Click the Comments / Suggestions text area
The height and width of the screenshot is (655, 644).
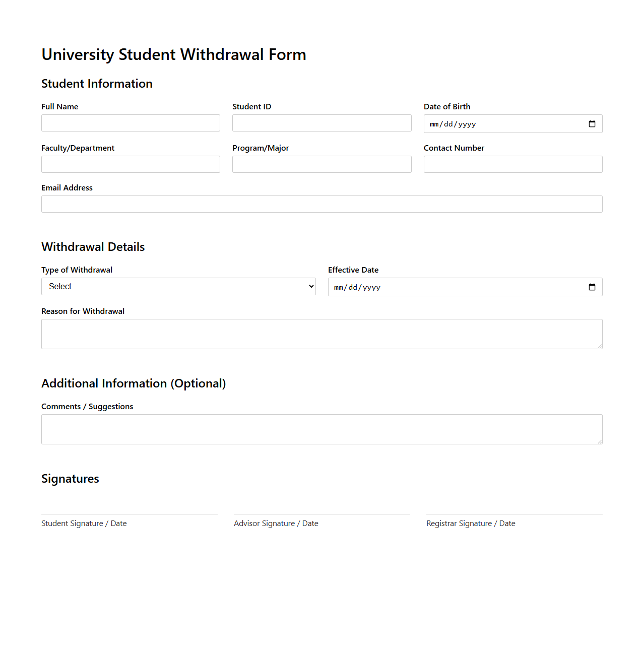(321, 429)
